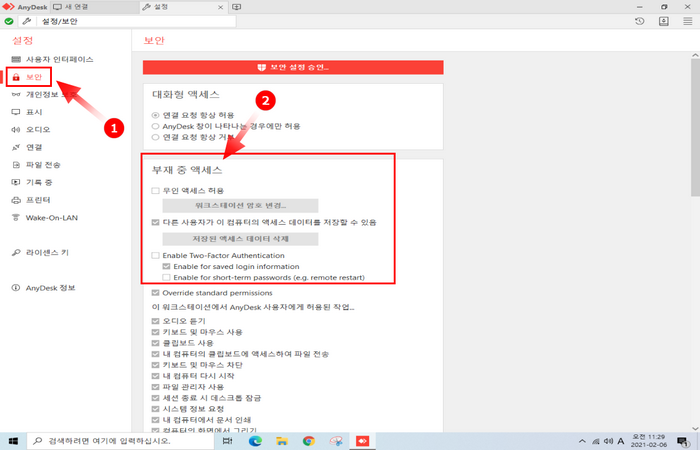The width and height of the screenshot is (700, 450).
Task: Click the volume tray icon
Action: tap(608, 441)
